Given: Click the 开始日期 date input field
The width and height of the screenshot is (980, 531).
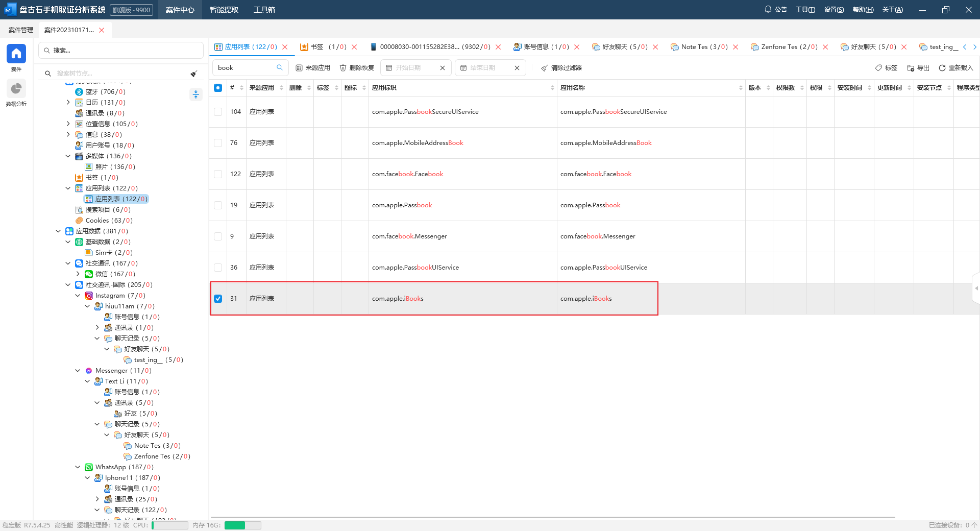Looking at the screenshot, I should [x=412, y=68].
